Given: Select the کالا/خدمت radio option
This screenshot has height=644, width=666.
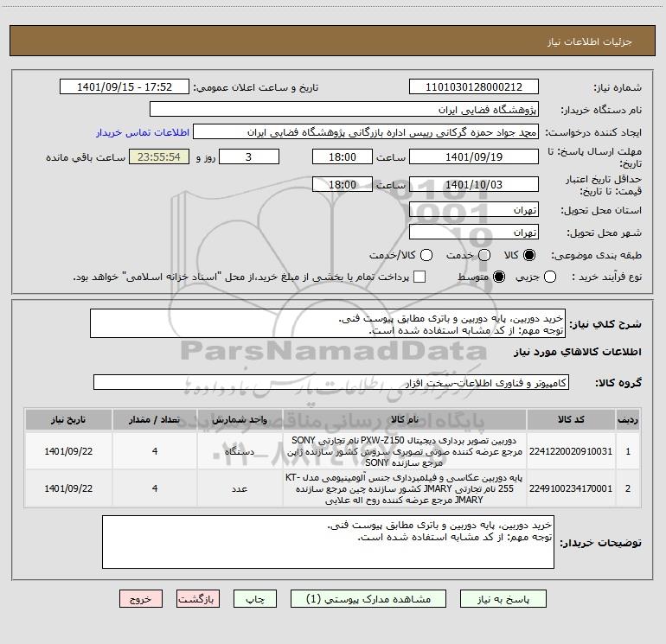Looking at the screenshot, I should point(426,255).
